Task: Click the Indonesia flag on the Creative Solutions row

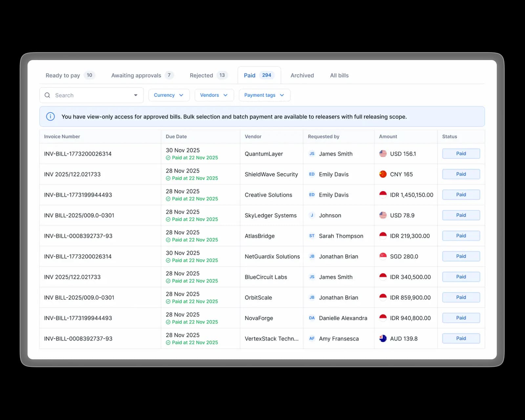Action: click(x=383, y=195)
